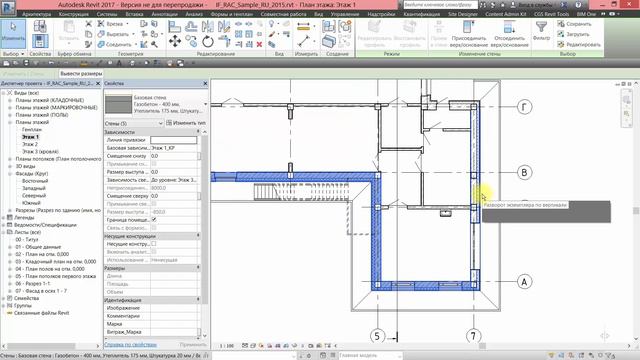Image resolution: width=640 pixels, height=360 pixels.
Task: Click the create group icon in Создание
Action: pos(344,27)
